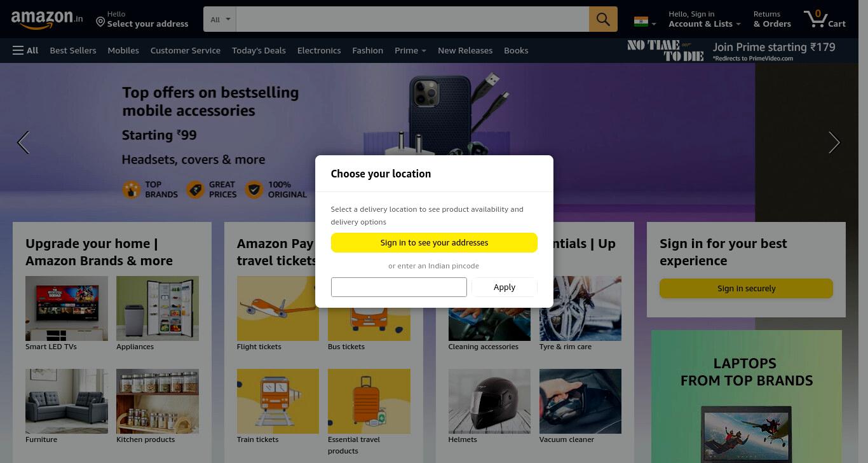Open the Smart LED TVs thumbnail
Screen dimensions: 868x463
(x=67, y=308)
